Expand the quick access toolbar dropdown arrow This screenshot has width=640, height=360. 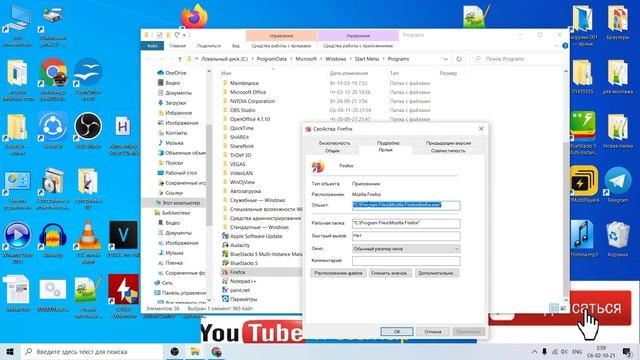point(185,35)
